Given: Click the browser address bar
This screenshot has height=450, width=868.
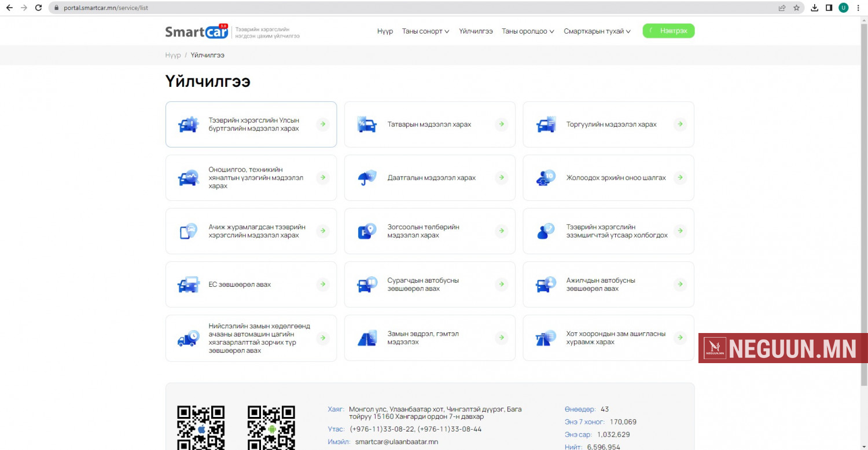Looking at the screenshot, I should coord(405,8).
